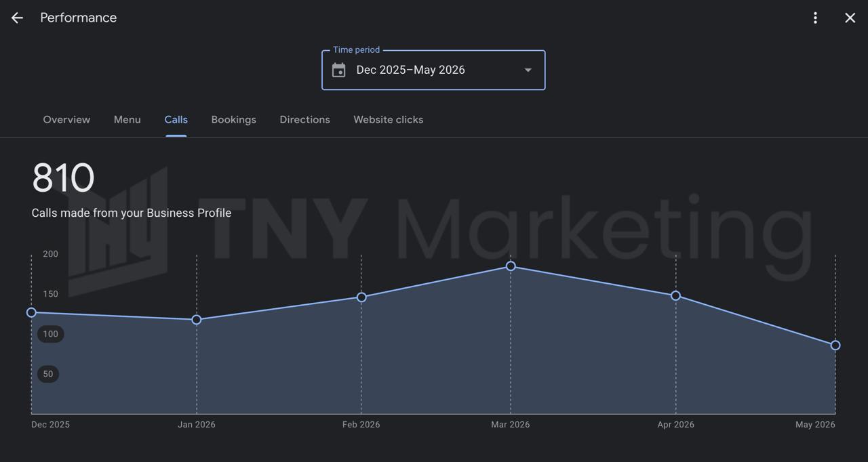Click the 200 y-axis label
Viewport: 868px width, 462px height.
coord(50,254)
